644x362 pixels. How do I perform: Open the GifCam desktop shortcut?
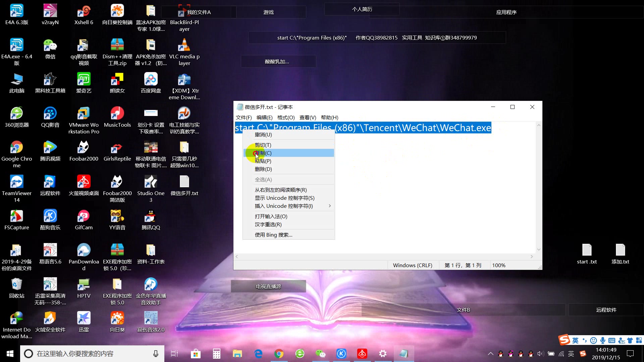[x=84, y=220]
